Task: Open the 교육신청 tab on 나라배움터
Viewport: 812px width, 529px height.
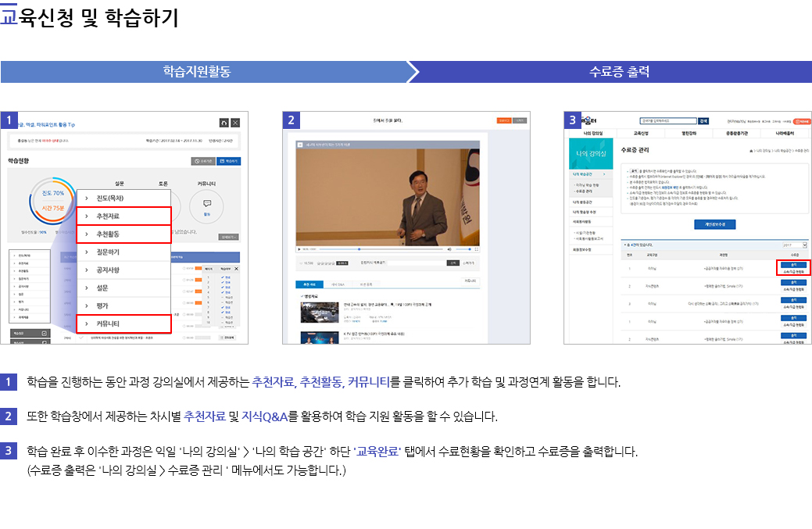Action: (642, 132)
